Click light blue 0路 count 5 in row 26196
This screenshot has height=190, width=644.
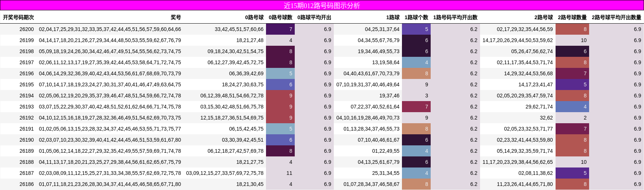click(280, 73)
